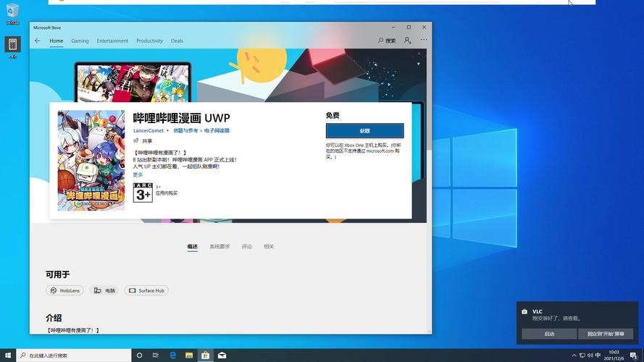644x362 pixels.
Task: Open the Mail app from the taskbar
Action: pyautogui.click(x=222, y=355)
